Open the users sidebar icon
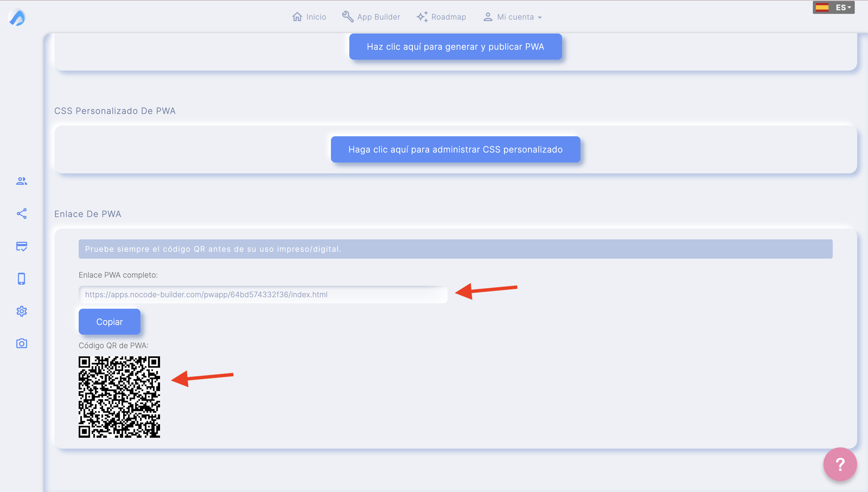The height and width of the screenshot is (492, 868). point(22,181)
